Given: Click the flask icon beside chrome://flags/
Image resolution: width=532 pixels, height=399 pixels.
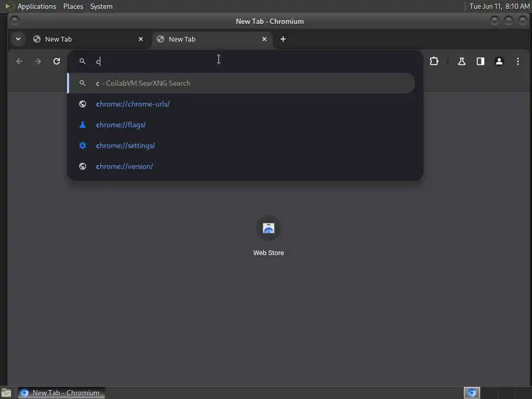Looking at the screenshot, I should 83,125.
